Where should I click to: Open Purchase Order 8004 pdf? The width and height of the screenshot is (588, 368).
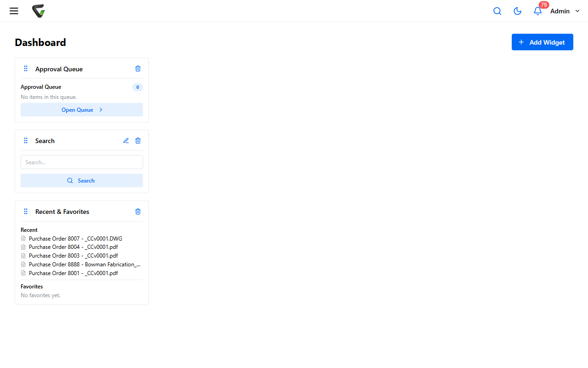(73, 247)
